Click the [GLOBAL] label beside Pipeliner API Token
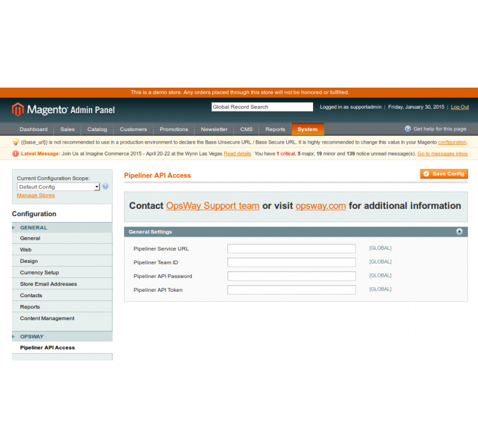478x448 pixels. tap(380, 289)
